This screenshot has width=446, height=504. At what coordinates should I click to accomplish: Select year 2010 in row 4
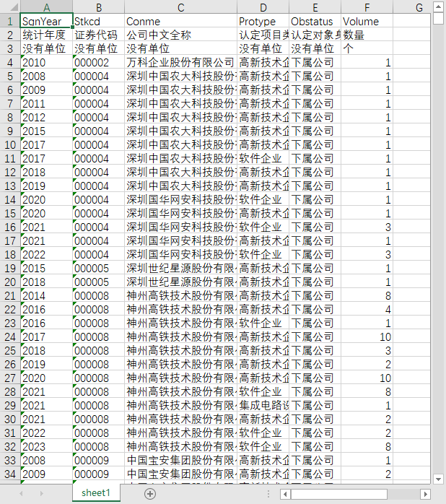click(x=47, y=62)
